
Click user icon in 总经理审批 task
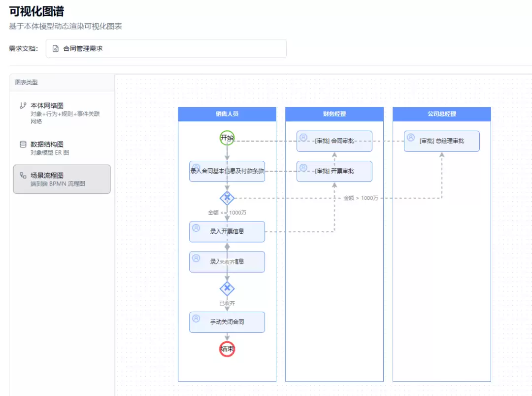click(x=411, y=137)
